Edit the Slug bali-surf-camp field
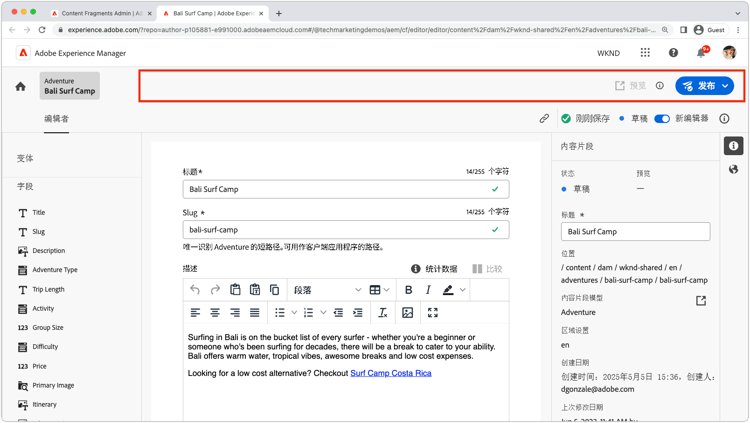Screen dimensions: 750x423 click(346, 230)
